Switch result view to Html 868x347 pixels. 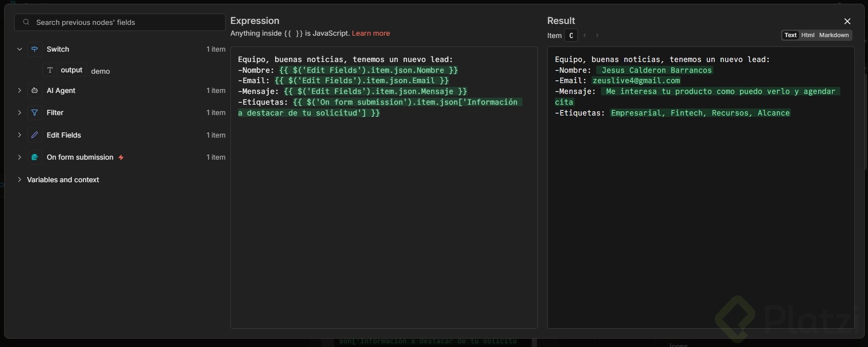click(x=808, y=35)
